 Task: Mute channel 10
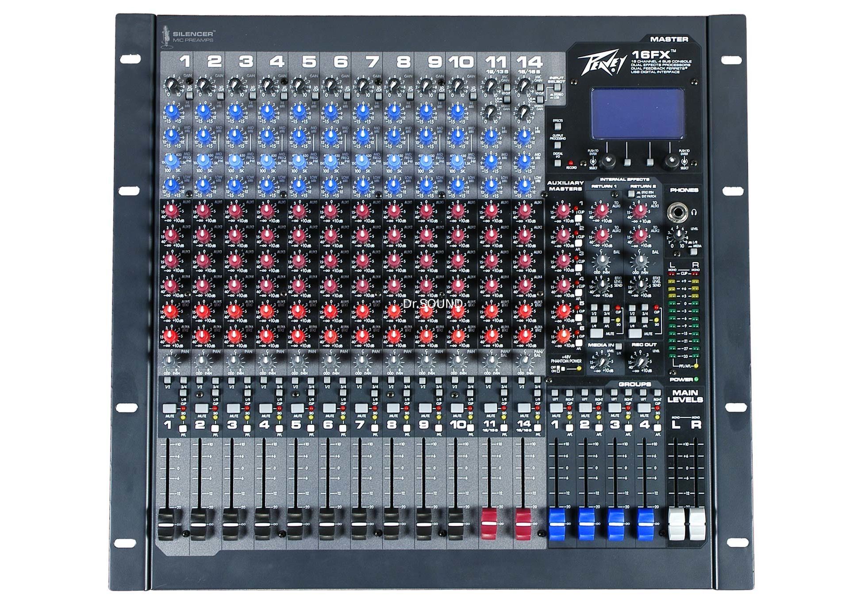(457, 408)
